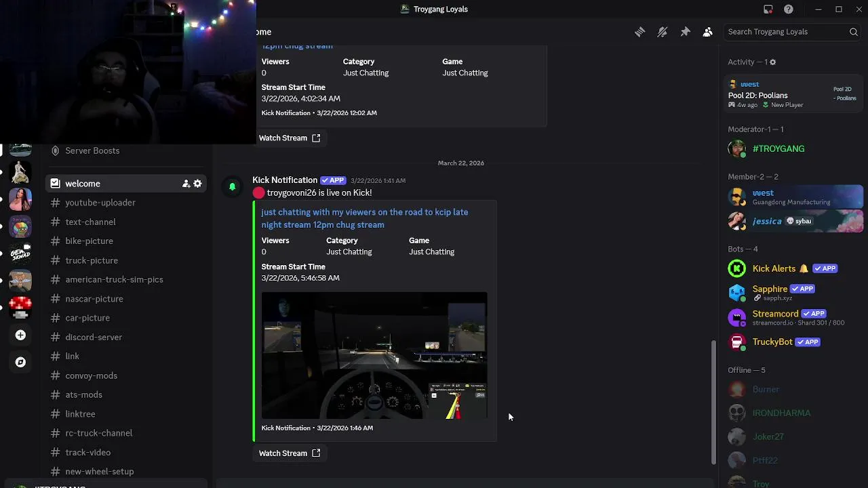Viewport: 868px width, 488px height.
Task: Click Kick Notification bot avatar
Action: (x=232, y=186)
